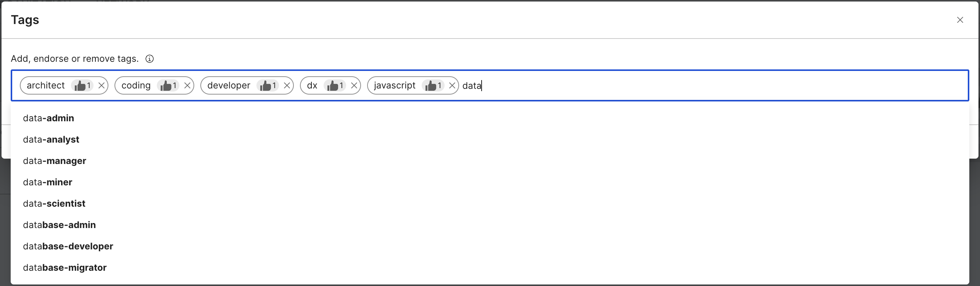Select data-admin from suggestions

pos(48,118)
